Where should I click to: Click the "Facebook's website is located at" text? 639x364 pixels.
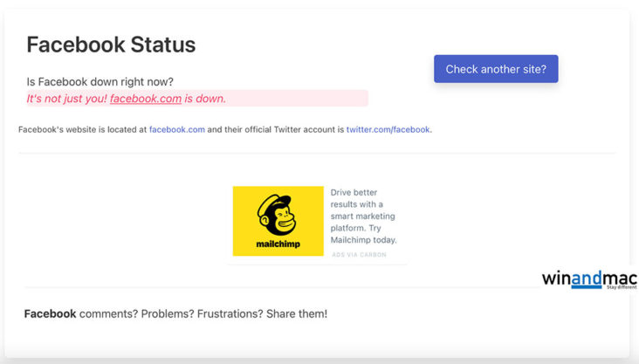pyautogui.click(x=82, y=130)
